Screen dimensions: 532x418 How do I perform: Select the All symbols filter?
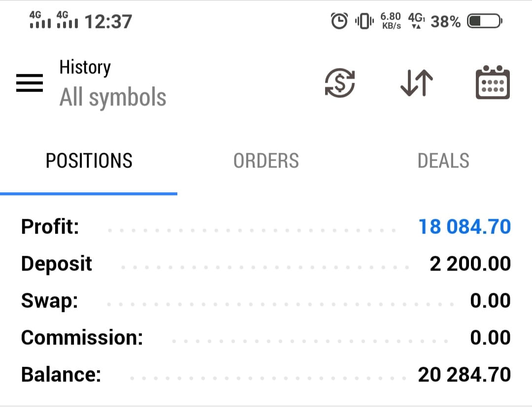[113, 98]
